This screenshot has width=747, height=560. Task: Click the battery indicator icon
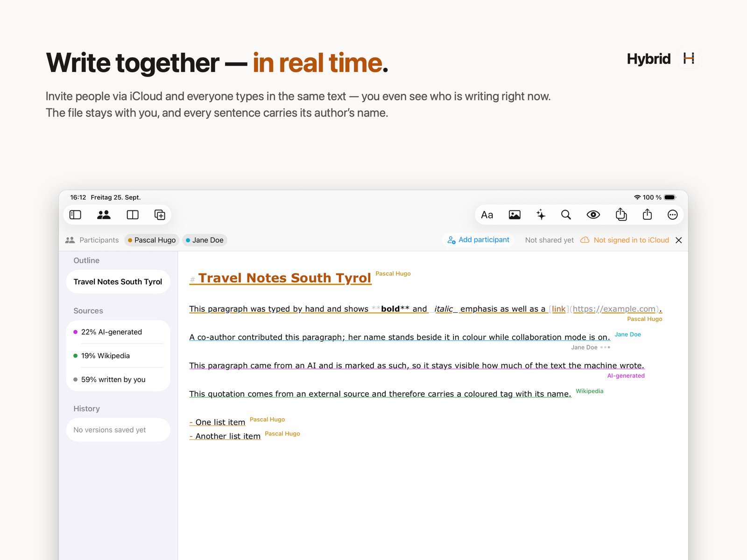(x=670, y=197)
